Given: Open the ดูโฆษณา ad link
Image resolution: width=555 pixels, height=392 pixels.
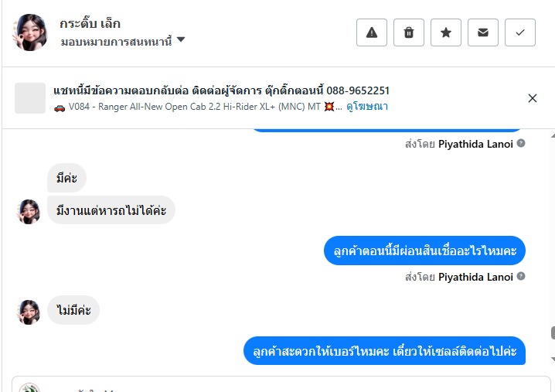Looking at the screenshot, I should click(x=367, y=107).
